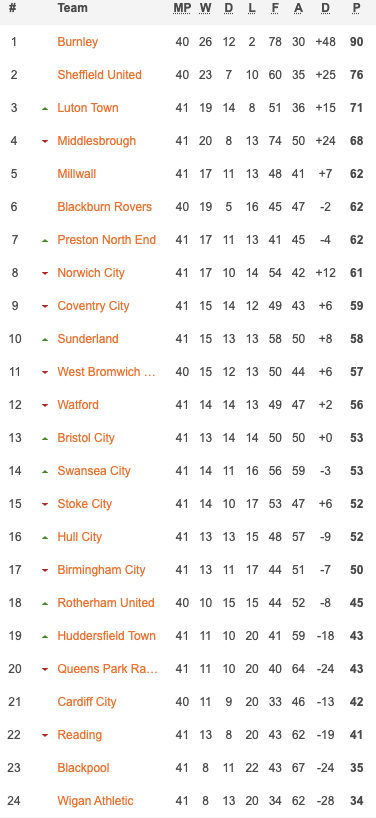Screen dimensions: 376x818
Task: Click the P points column header
Action: point(357,8)
